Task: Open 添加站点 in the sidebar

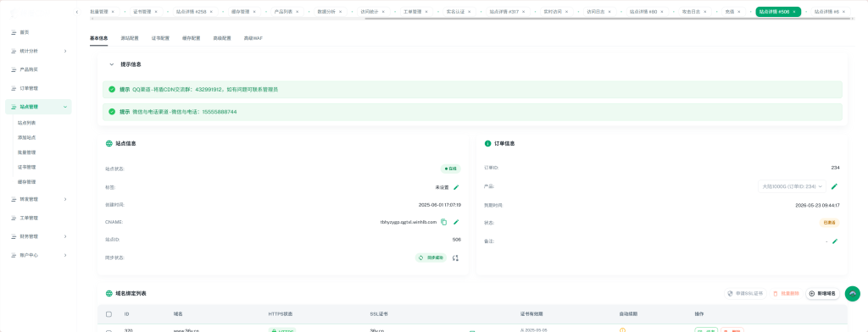Action: tap(26, 137)
